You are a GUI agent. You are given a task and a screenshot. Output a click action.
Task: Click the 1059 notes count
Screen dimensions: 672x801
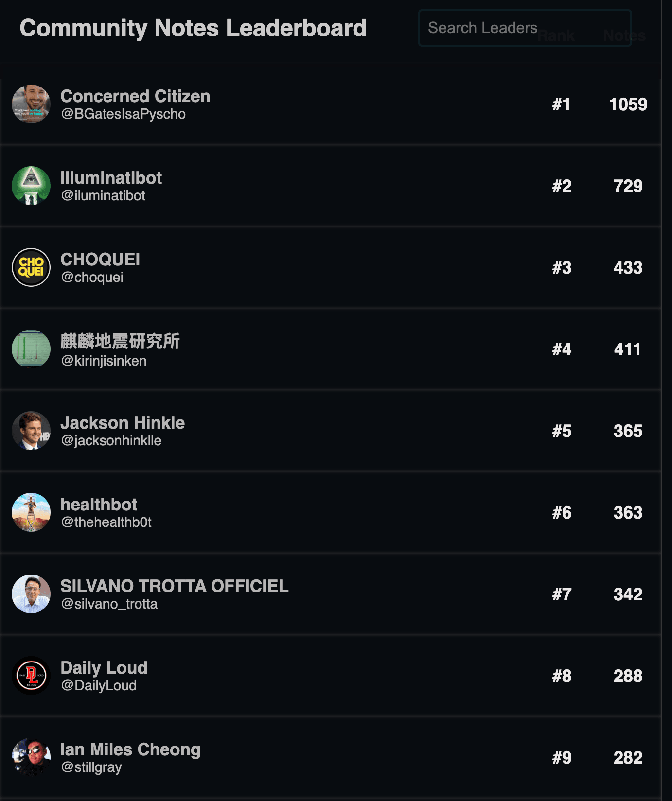[x=628, y=104]
